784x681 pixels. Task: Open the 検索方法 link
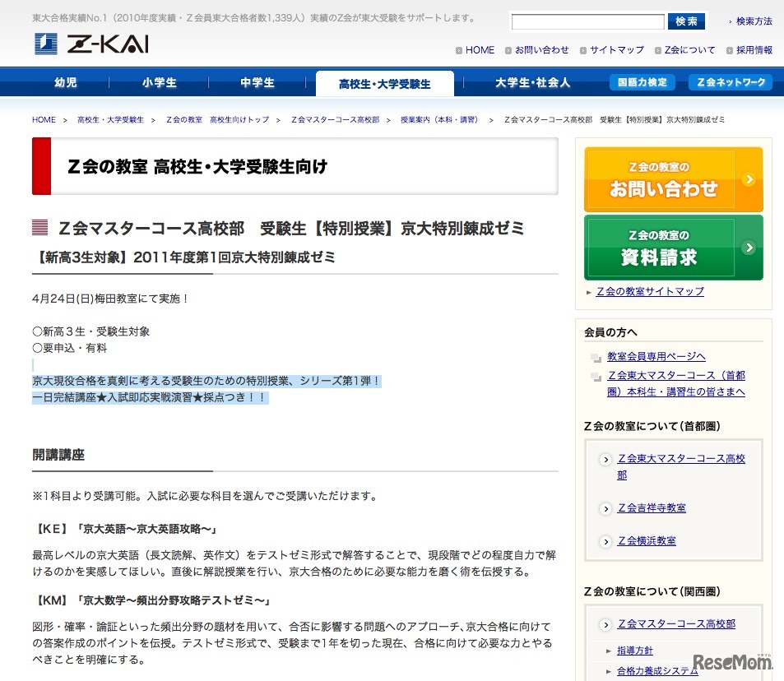(754, 21)
